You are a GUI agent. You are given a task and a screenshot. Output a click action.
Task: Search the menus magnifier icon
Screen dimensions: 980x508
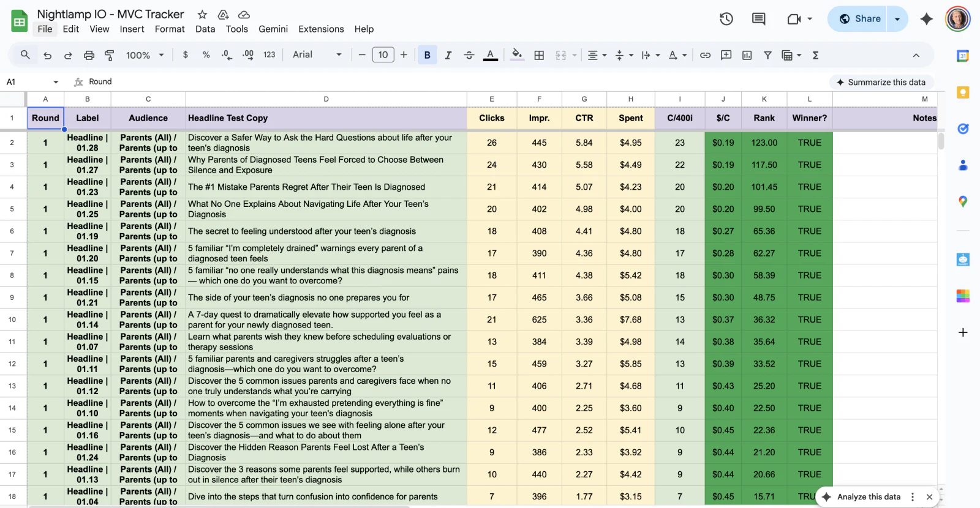25,54
